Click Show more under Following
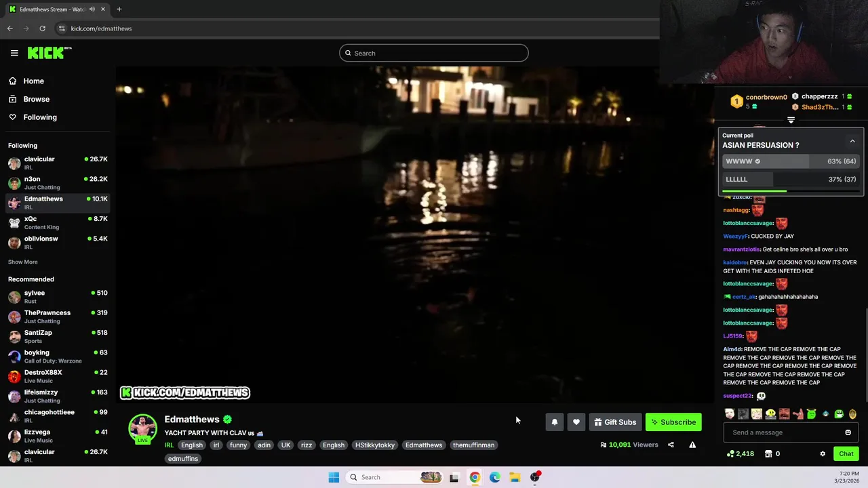Viewport: 868px width, 488px height. point(23,262)
